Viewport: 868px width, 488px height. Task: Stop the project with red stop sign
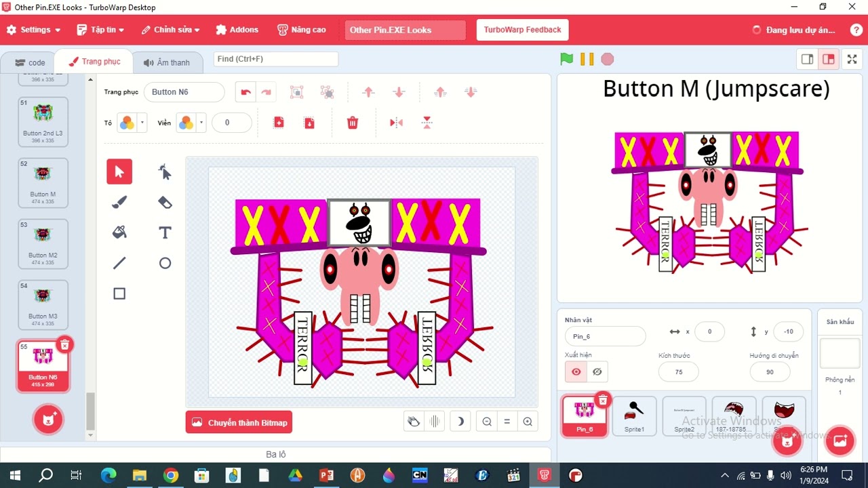pos(608,59)
